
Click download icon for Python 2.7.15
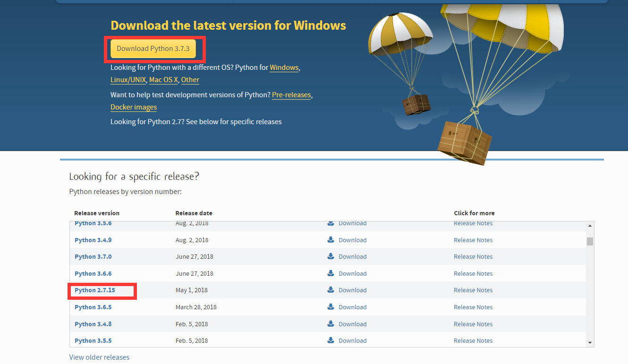point(331,290)
